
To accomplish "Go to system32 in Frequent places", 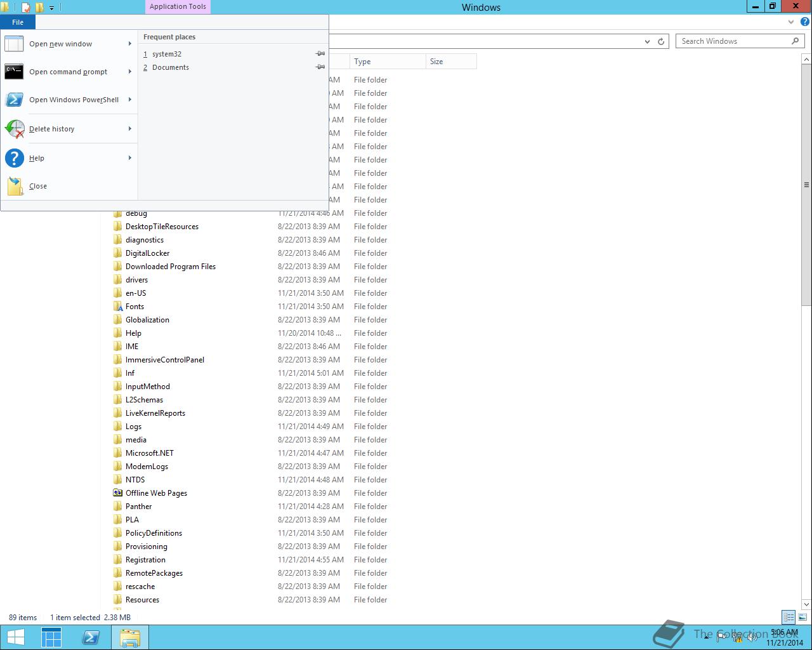I will [x=166, y=54].
